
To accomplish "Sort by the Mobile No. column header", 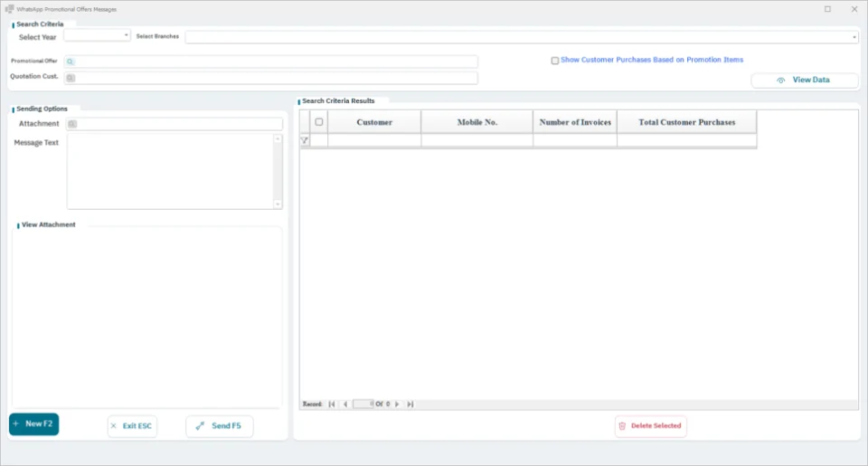I will pyautogui.click(x=477, y=122).
